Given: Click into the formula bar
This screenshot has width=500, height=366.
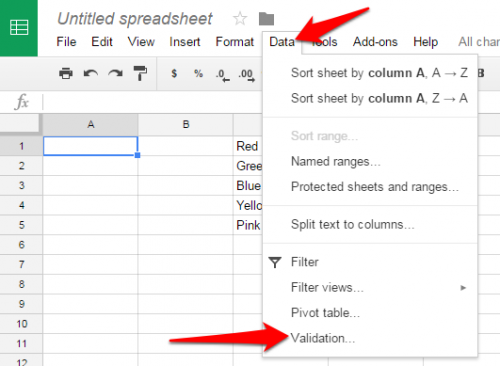Looking at the screenshot, I should pyautogui.click(x=153, y=102).
